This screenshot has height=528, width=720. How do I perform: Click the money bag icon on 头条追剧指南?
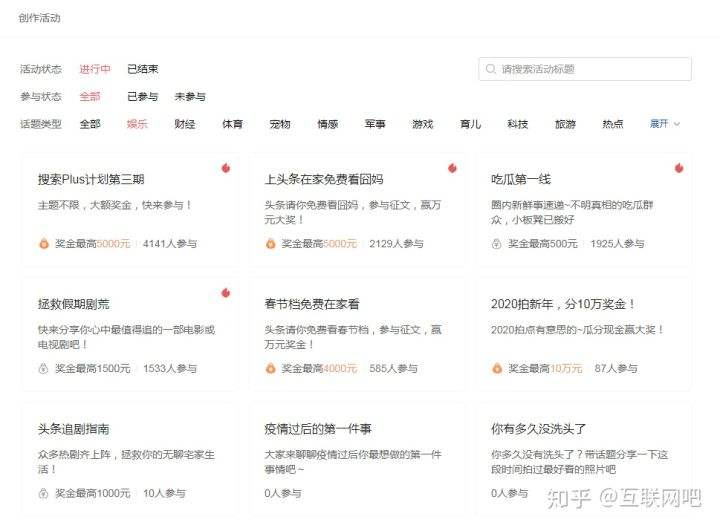point(43,494)
